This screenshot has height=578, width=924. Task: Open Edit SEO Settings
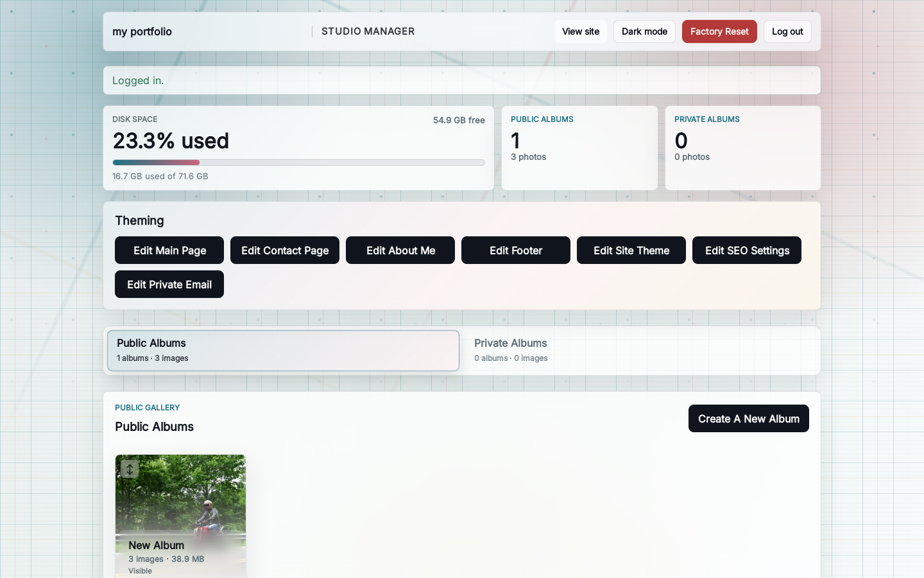[x=747, y=250]
